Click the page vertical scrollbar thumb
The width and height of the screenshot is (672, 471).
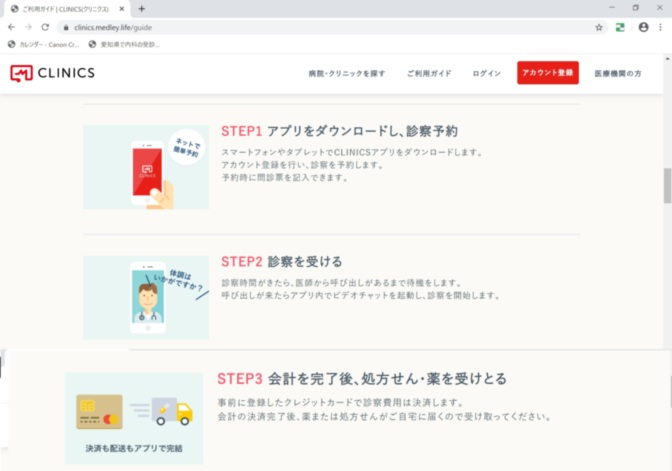point(667,186)
